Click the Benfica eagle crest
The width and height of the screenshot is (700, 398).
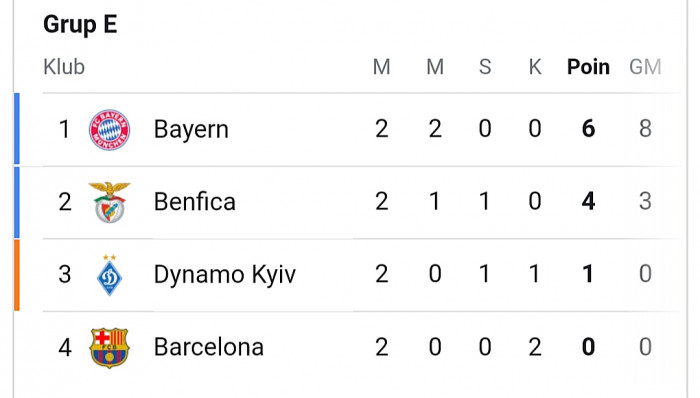click(109, 202)
